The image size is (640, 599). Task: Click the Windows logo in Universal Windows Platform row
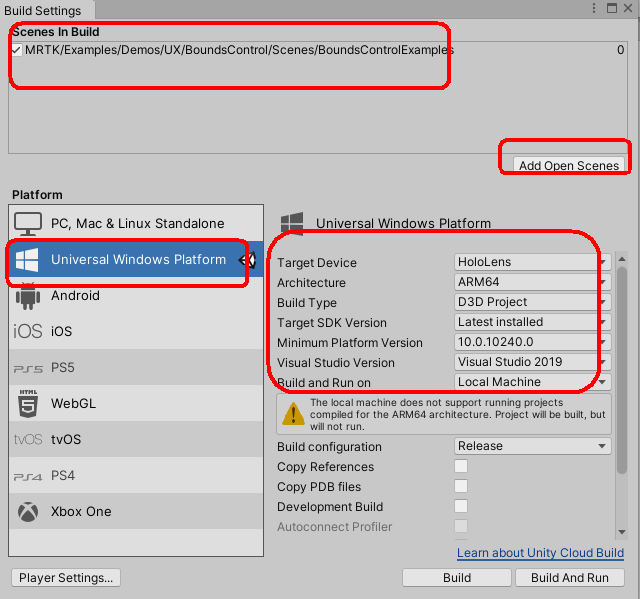coord(27,260)
